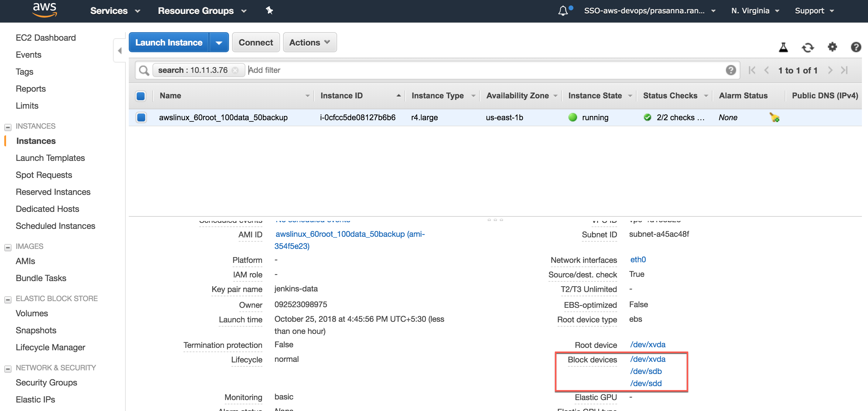Open Reports in sidebar

click(x=31, y=89)
